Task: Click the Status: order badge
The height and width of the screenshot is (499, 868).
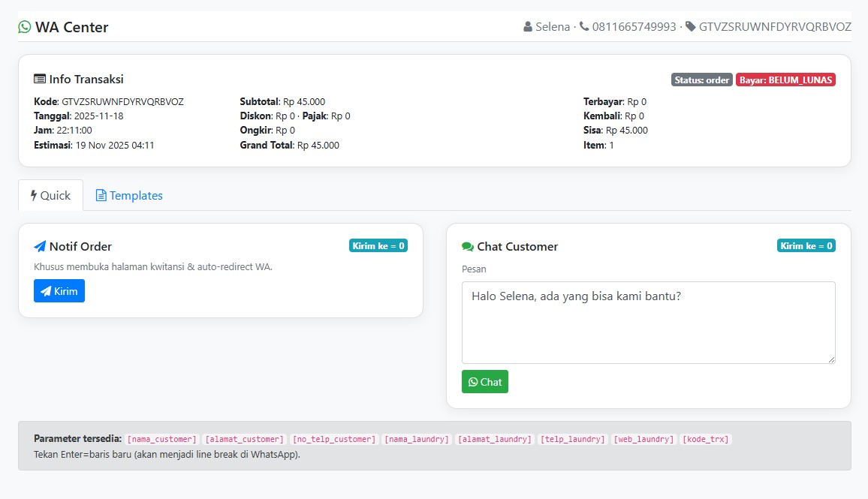Action: [701, 80]
